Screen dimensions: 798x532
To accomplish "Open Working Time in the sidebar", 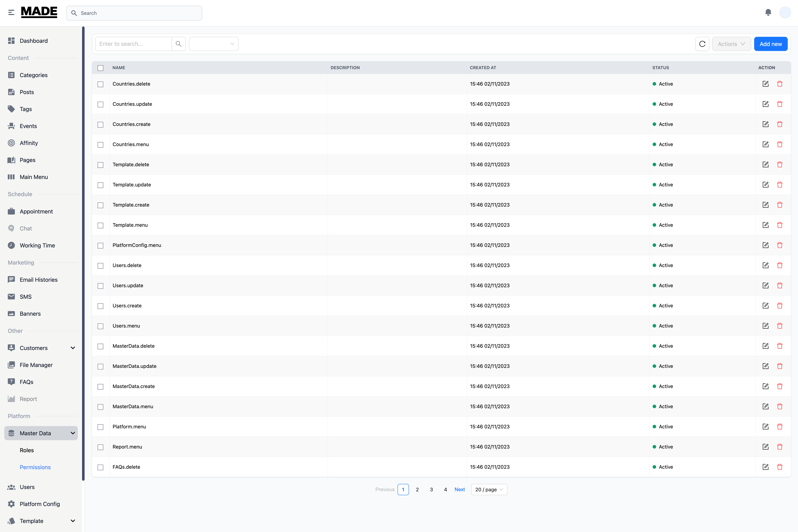I will tap(41, 245).
